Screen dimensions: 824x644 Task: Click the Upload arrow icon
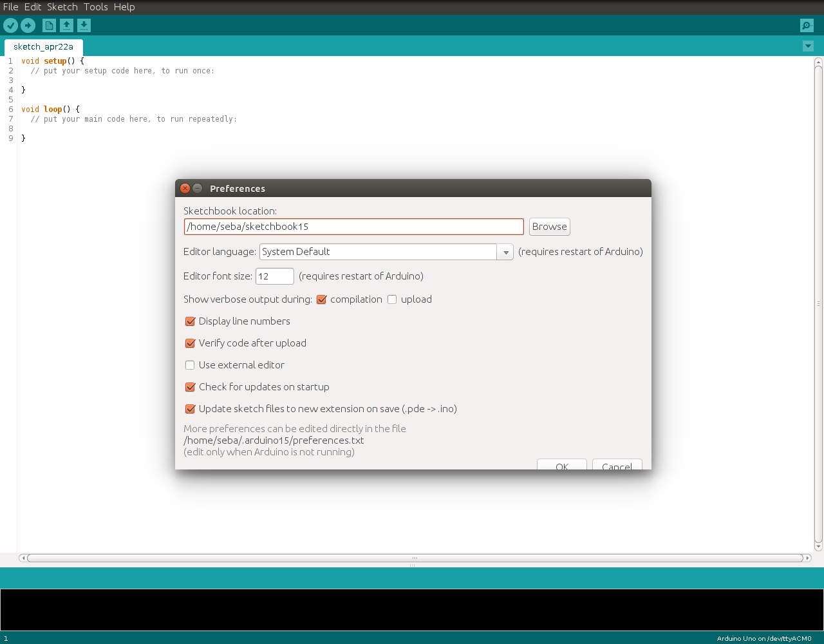point(28,26)
